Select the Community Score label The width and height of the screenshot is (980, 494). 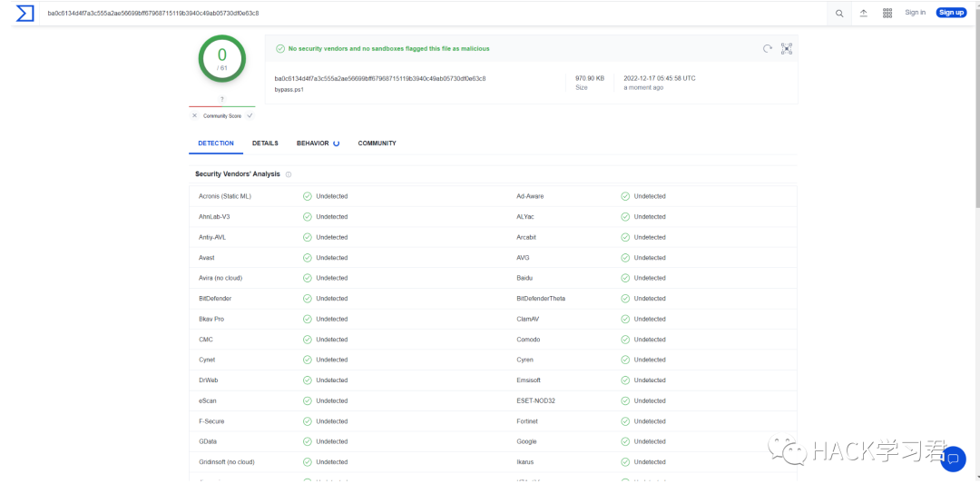[x=222, y=116]
